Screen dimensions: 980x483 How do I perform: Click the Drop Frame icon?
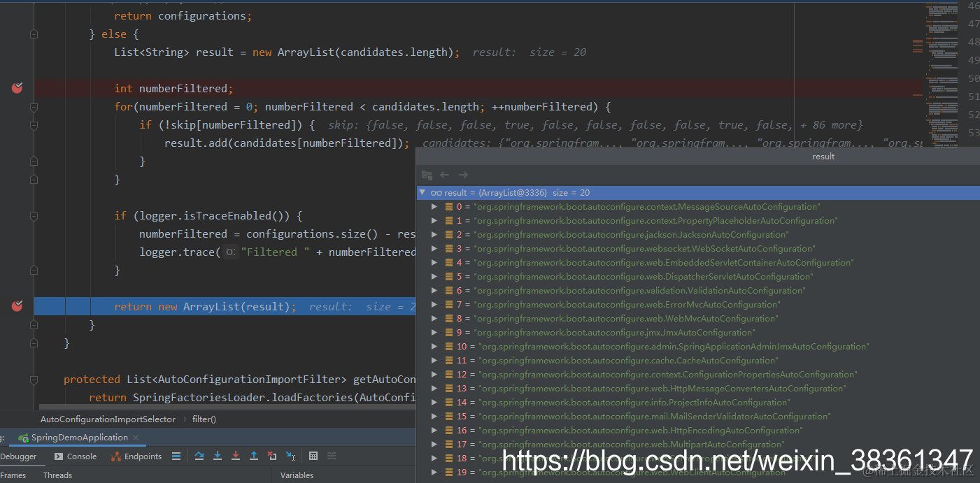pos(272,456)
